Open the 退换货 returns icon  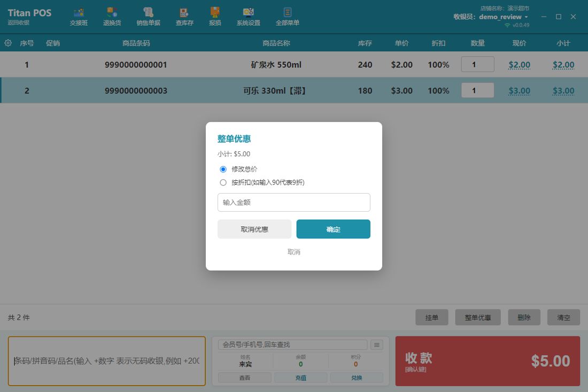[112, 17]
